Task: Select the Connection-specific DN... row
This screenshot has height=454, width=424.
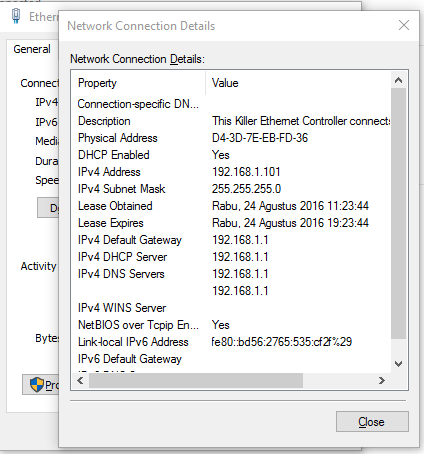Action: 138,104
